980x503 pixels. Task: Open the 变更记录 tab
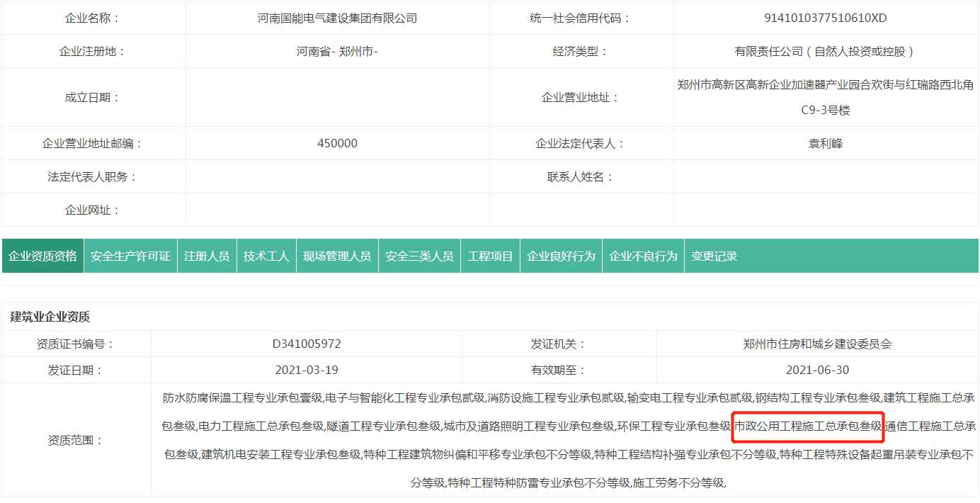click(714, 256)
